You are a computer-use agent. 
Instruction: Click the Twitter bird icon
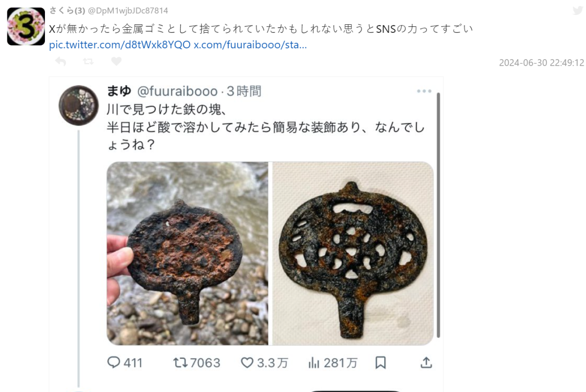pyautogui.click(x=577, y=11)
